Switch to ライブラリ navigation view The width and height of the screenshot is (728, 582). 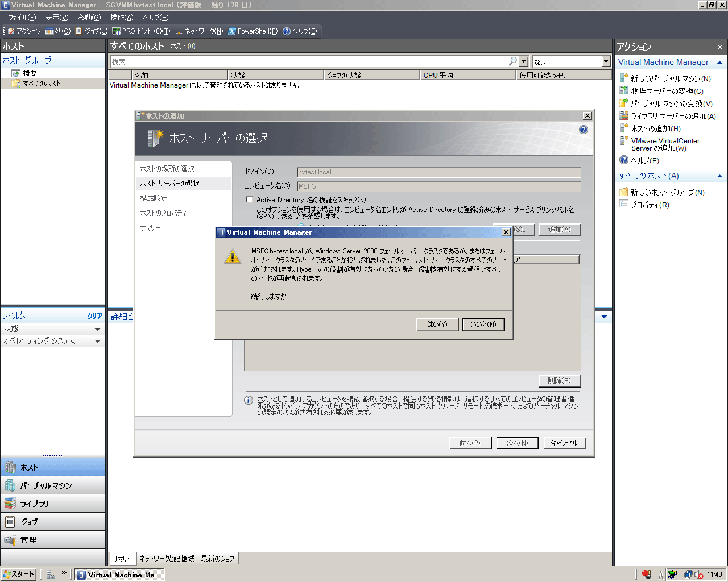point(53,504)
